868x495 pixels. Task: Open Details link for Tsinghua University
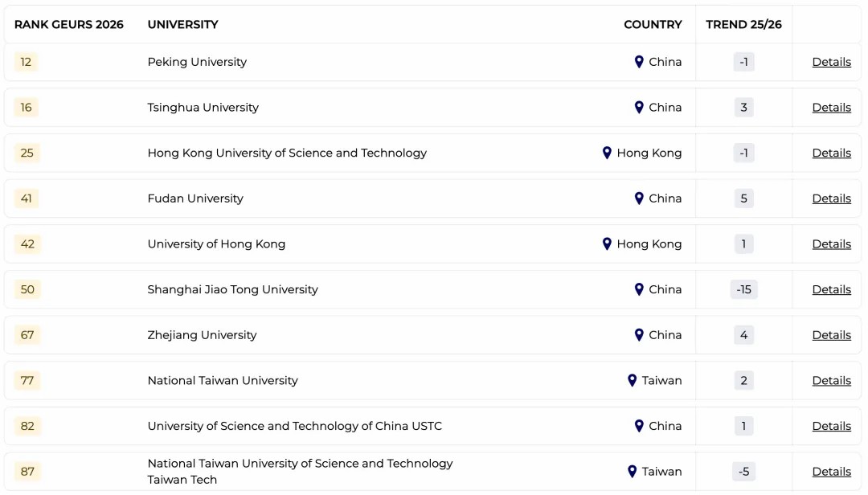[831, 108]
